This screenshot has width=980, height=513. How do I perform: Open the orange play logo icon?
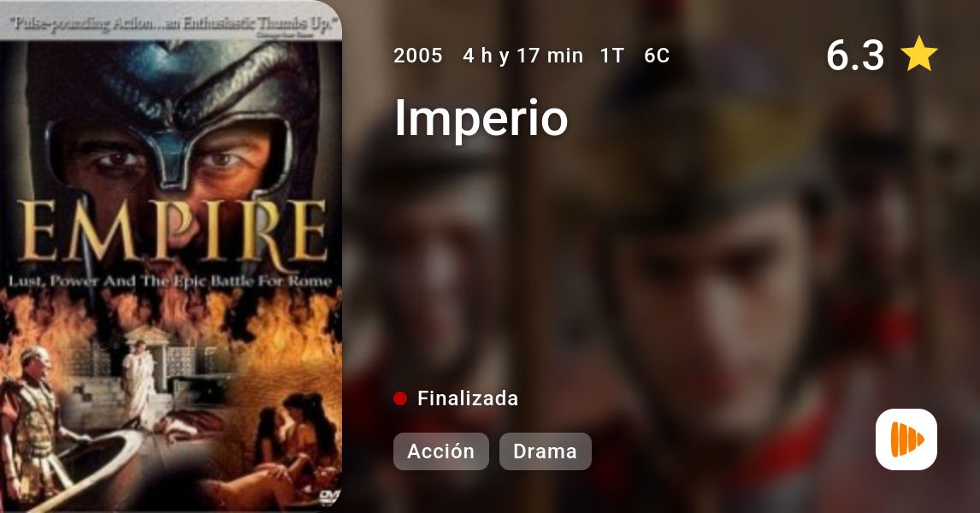tap(906, 439)
